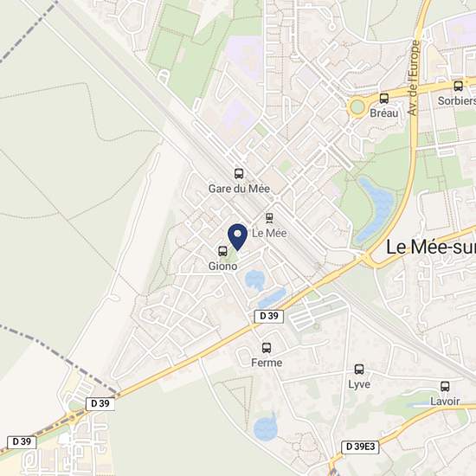Select the Lyve bus stop icon
The width and height of the screenshot is (476, 476).
pos(359,370)
